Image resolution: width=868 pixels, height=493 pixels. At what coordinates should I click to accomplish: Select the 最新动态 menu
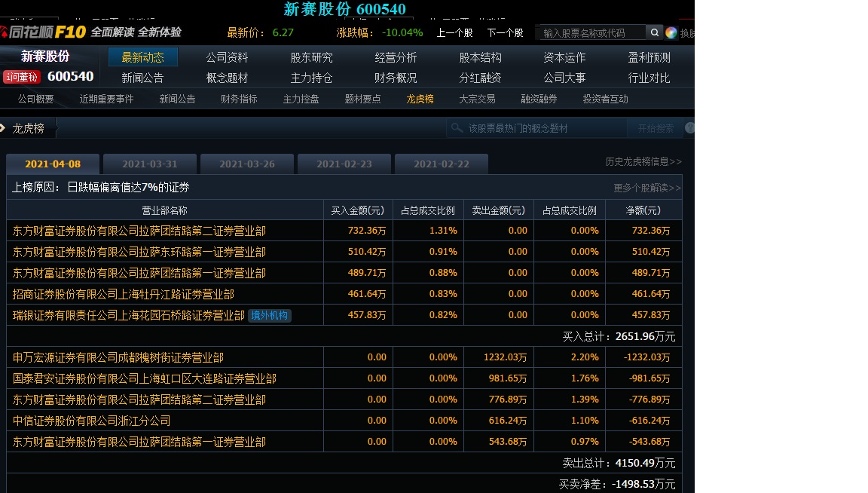[x=143, y=57]
